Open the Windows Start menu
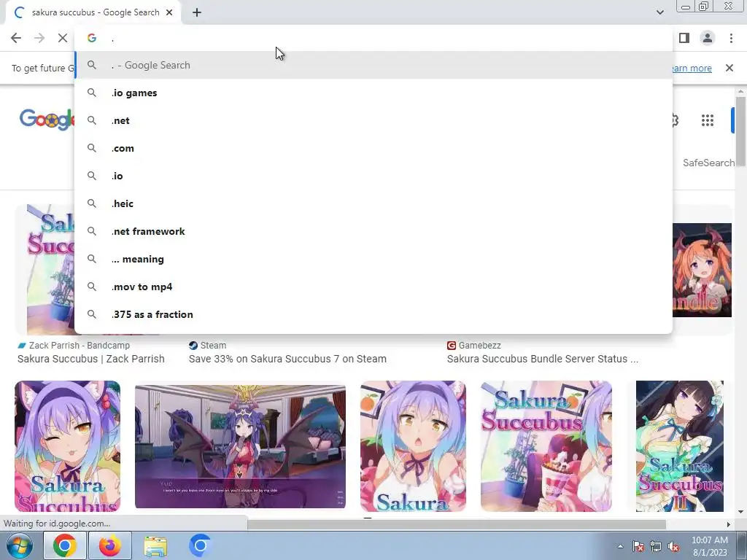The image size is (747, 560). coord(19,545)
